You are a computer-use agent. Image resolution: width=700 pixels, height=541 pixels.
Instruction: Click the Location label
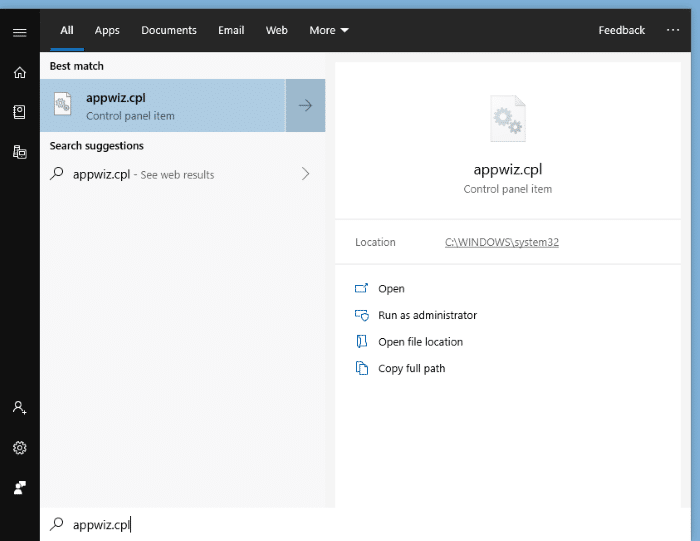[375, 242]
